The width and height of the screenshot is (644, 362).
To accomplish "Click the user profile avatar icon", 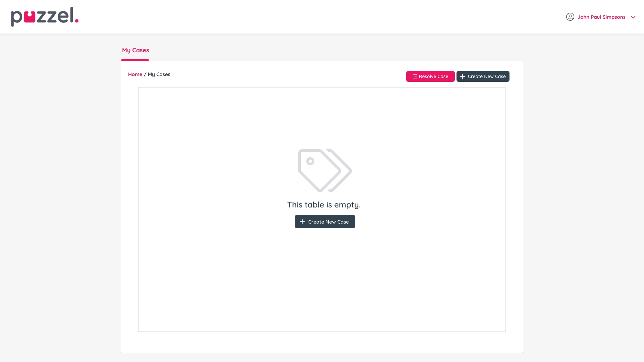I will tap(570, 17).
